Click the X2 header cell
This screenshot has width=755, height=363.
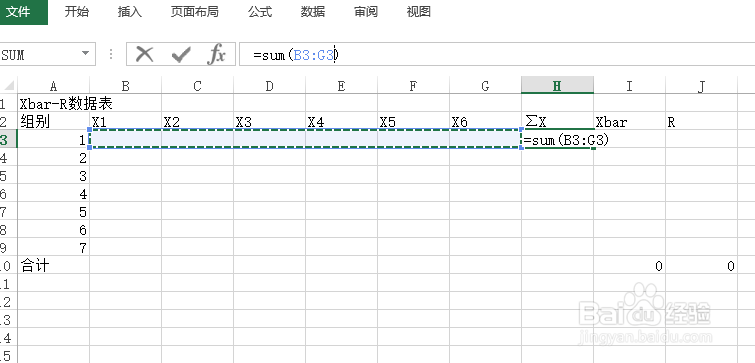pyautogui.click(x=197, y=121)
